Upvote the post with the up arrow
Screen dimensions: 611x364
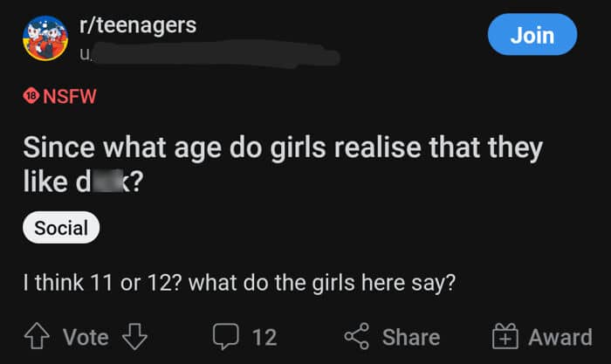38,336
